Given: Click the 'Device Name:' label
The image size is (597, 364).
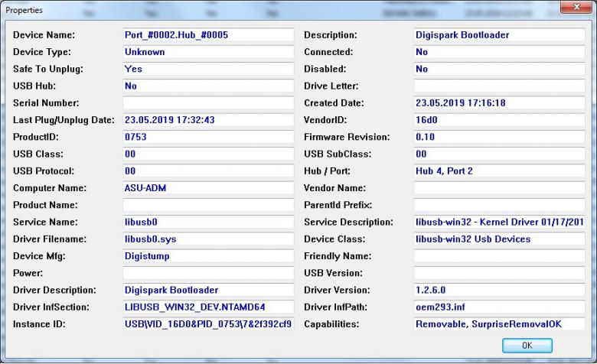Looking at the screenshot, I should click(x=44, y=35).
